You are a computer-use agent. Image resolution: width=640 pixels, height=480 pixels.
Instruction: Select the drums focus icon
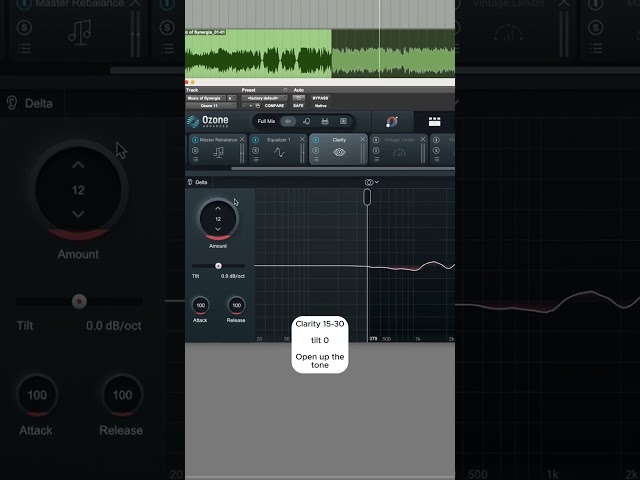click(325, 121)
